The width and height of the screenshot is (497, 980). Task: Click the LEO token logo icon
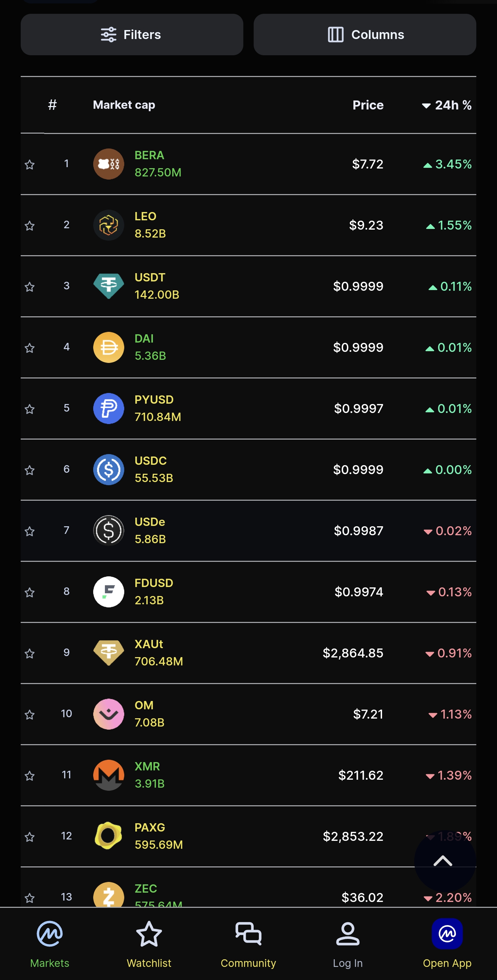point(108,225)
